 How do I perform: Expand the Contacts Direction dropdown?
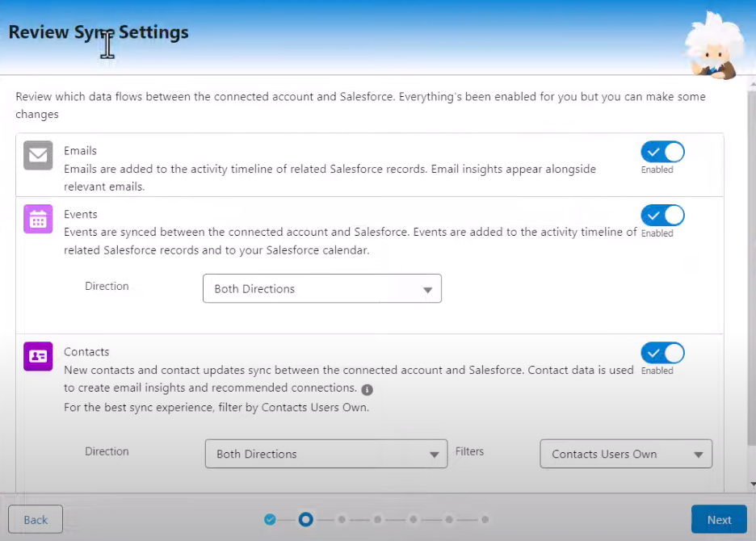[x=326, y=454]
